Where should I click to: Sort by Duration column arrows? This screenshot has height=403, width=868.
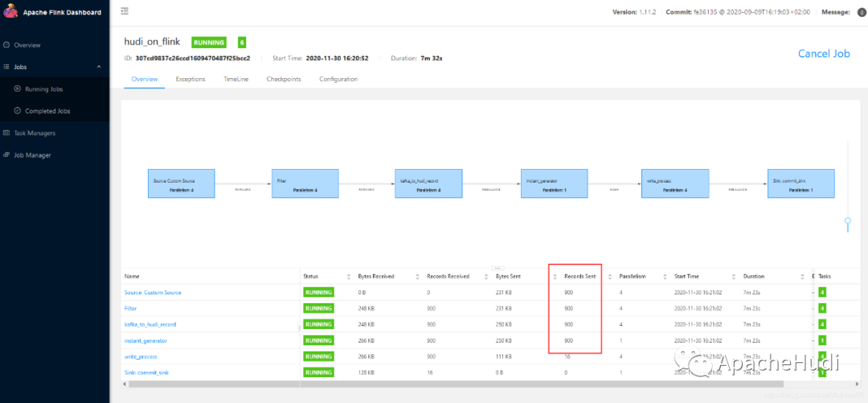[803, 277]
